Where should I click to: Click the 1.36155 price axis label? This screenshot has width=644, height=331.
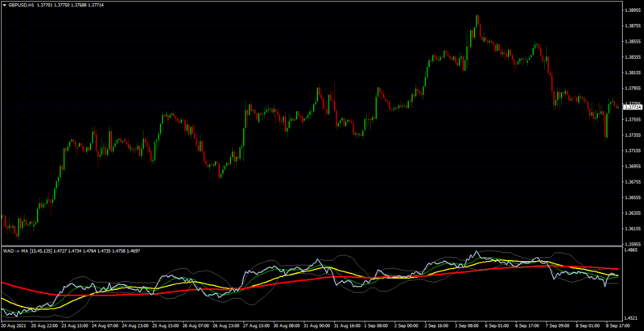click(x=633, y=230)
